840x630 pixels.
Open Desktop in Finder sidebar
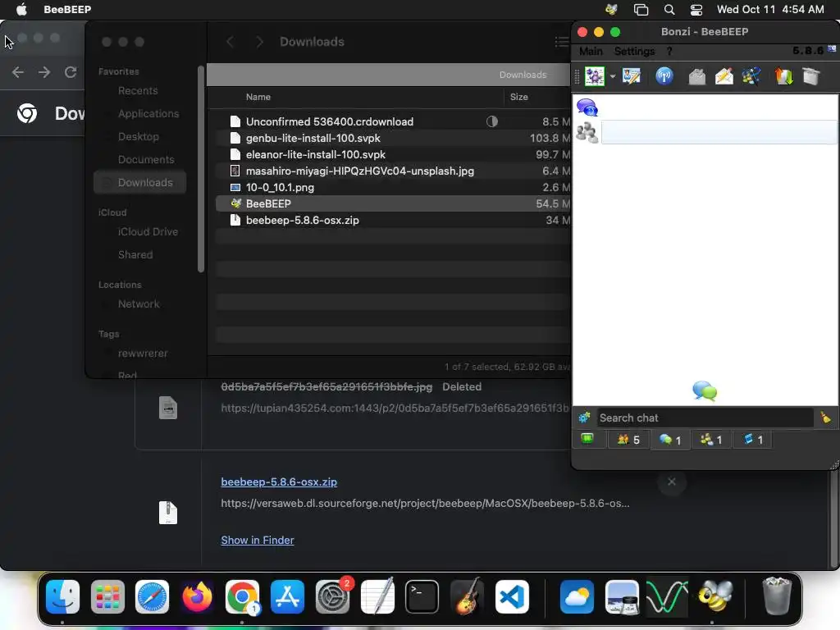[x=138, y=137]
